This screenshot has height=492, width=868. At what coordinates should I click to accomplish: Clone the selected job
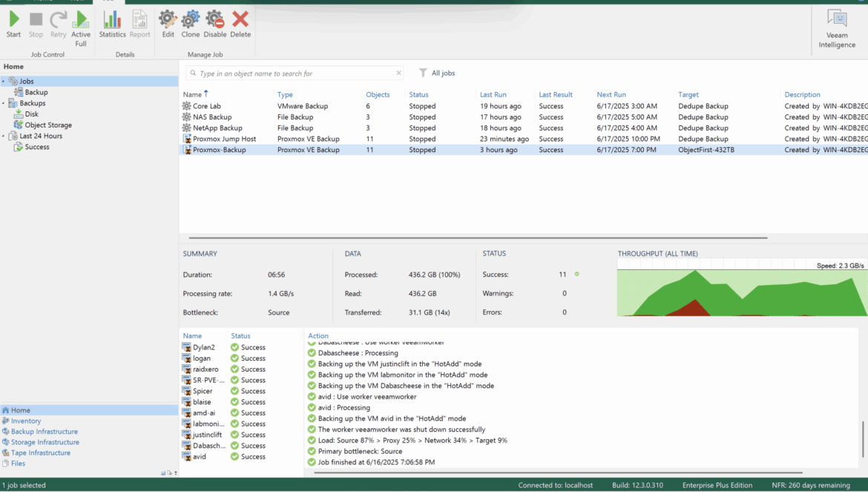(x=191, y=25)
